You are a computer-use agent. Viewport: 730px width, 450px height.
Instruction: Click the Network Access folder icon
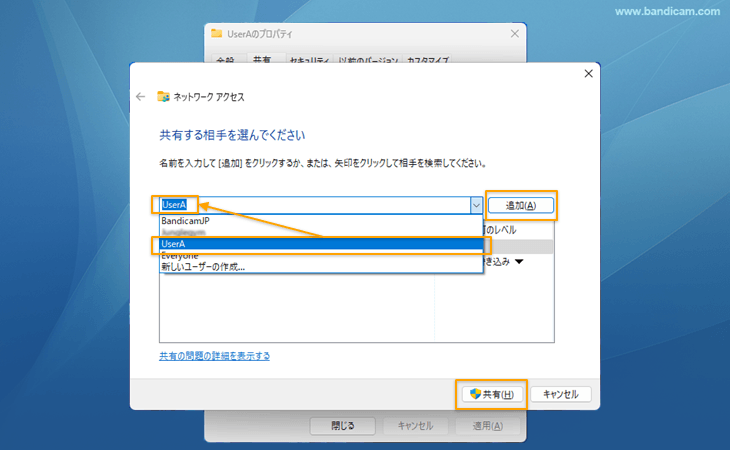click(x=163, y=96)
